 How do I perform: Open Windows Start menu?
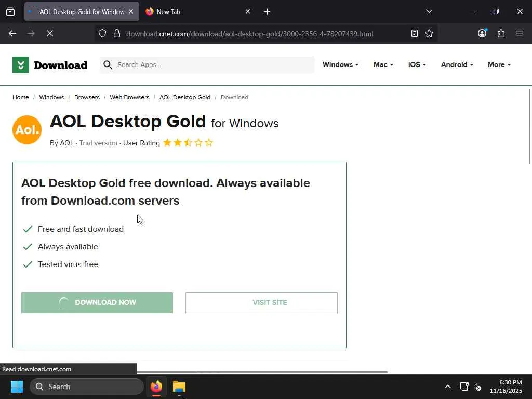(17, 387)
